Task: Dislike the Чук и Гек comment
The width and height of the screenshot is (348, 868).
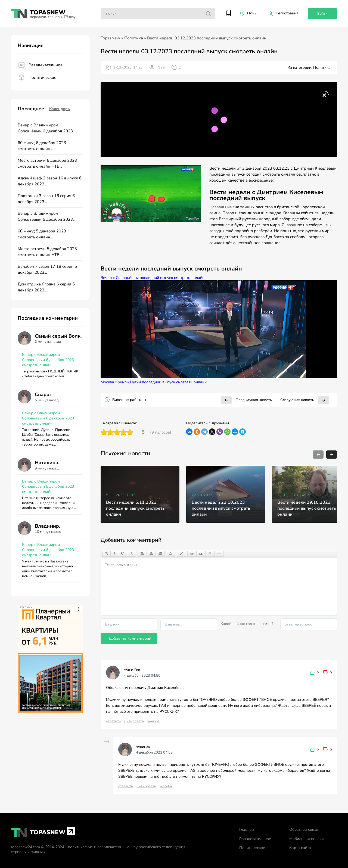Action: [x=325, y=672]
